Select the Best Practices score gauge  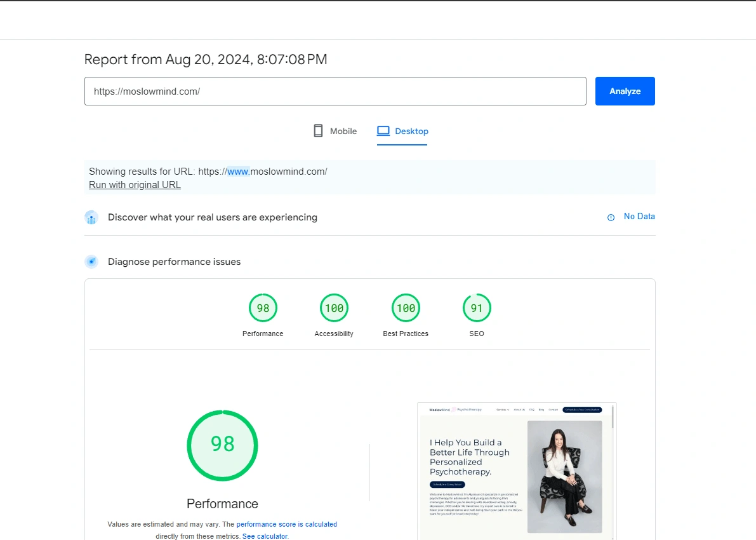406,308
